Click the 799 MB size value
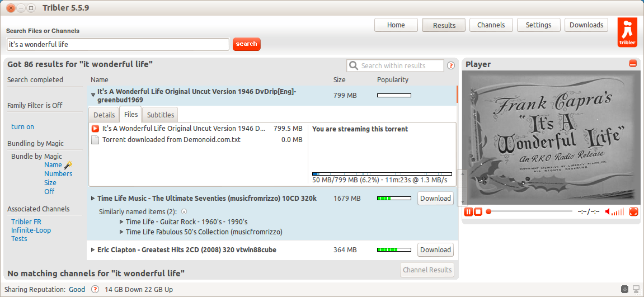The height and width of the screenshot is (297, 644). [x=345, y=95]
